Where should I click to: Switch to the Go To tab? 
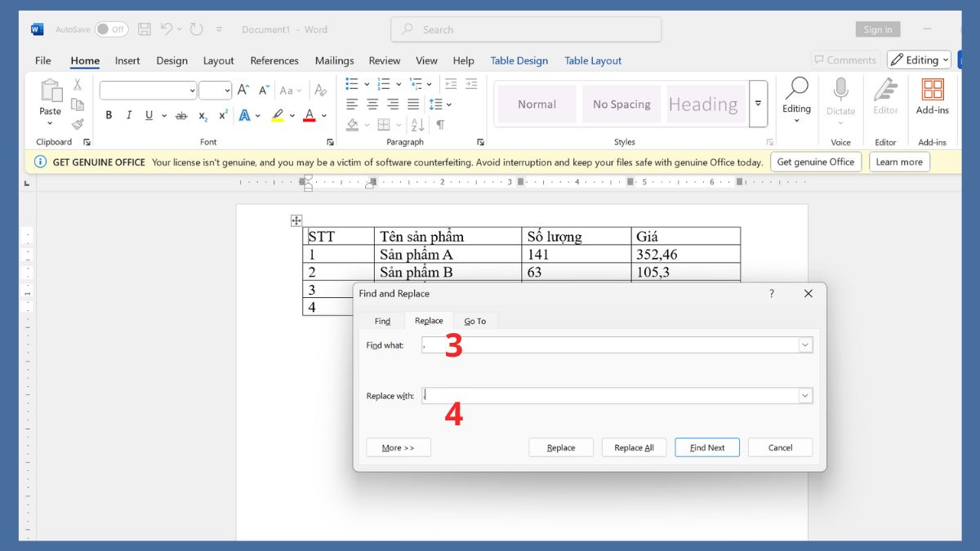[475, 321]
